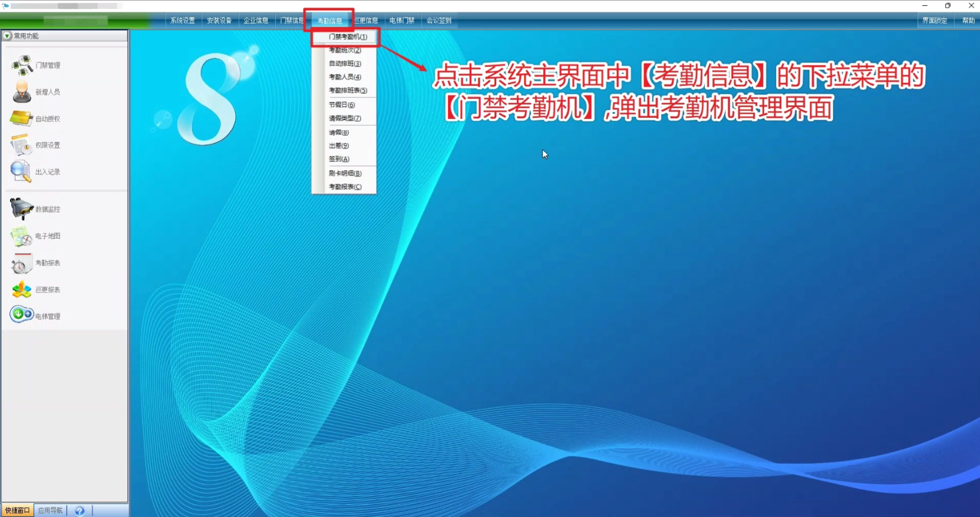
Task: Click the blue help question mark icon
Action: (x=80, y=511)
